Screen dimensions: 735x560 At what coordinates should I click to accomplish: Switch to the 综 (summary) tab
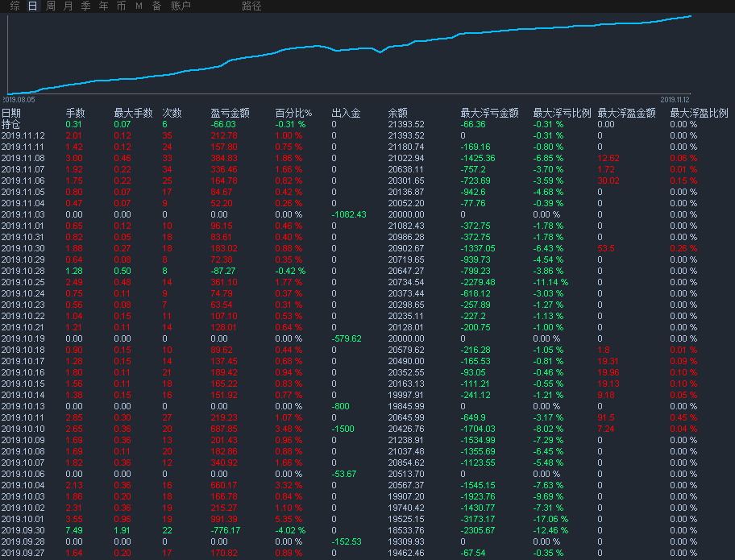(x=15, y=6)
